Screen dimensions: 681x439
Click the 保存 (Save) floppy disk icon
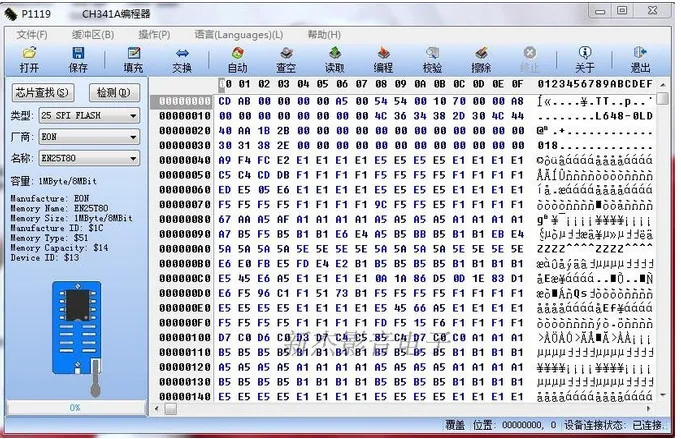point(78,53)
